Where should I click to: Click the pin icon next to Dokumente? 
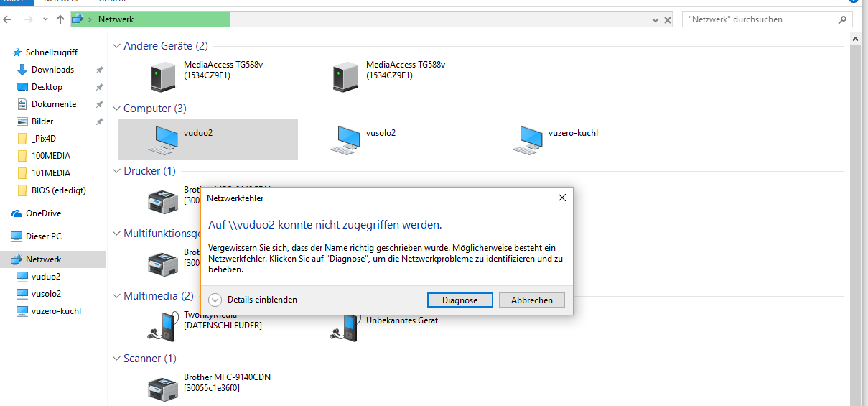[x=100, y=104]
